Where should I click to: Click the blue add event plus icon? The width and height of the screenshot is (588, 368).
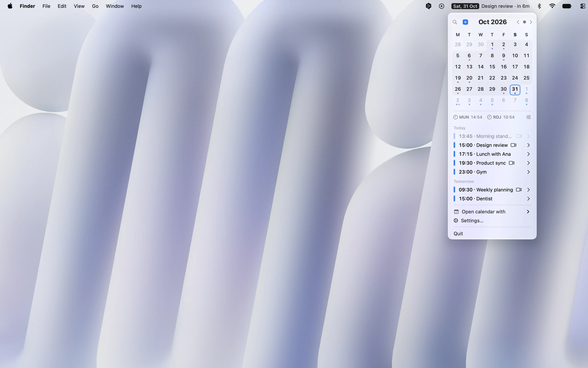tap(465, 22)
